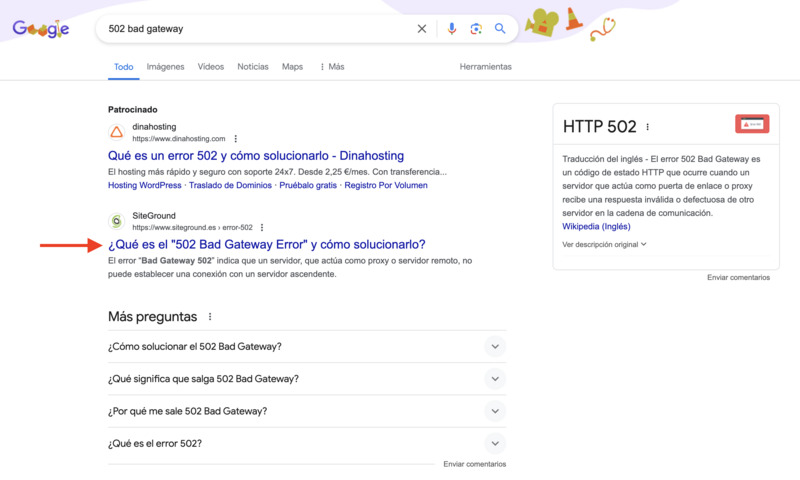Open SiteGround 502 Bad Gateway Error result

(266, 244)
